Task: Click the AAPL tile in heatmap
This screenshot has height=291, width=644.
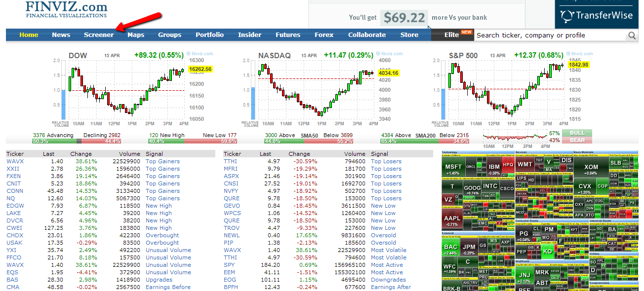Action: (452, 220)
